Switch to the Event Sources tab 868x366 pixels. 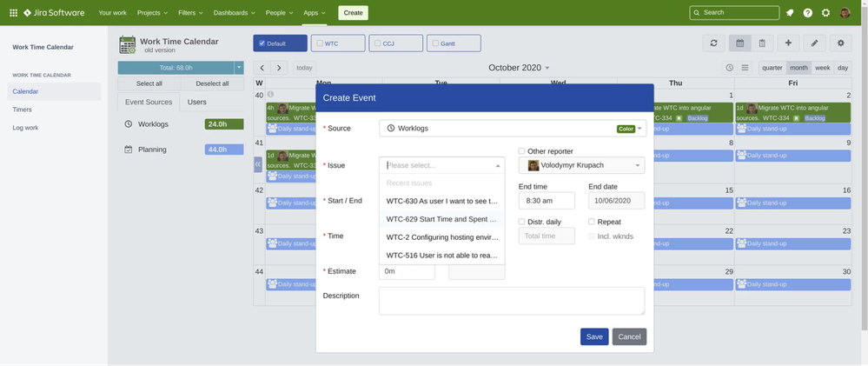[x=149, y=102]
